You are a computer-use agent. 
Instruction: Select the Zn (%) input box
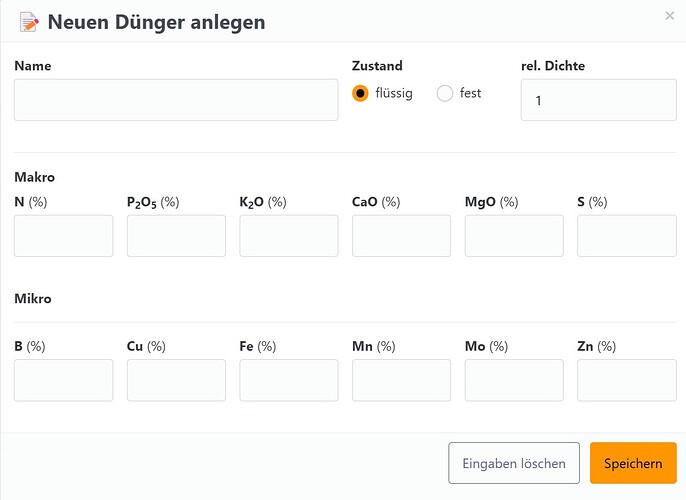coord(627,380)
